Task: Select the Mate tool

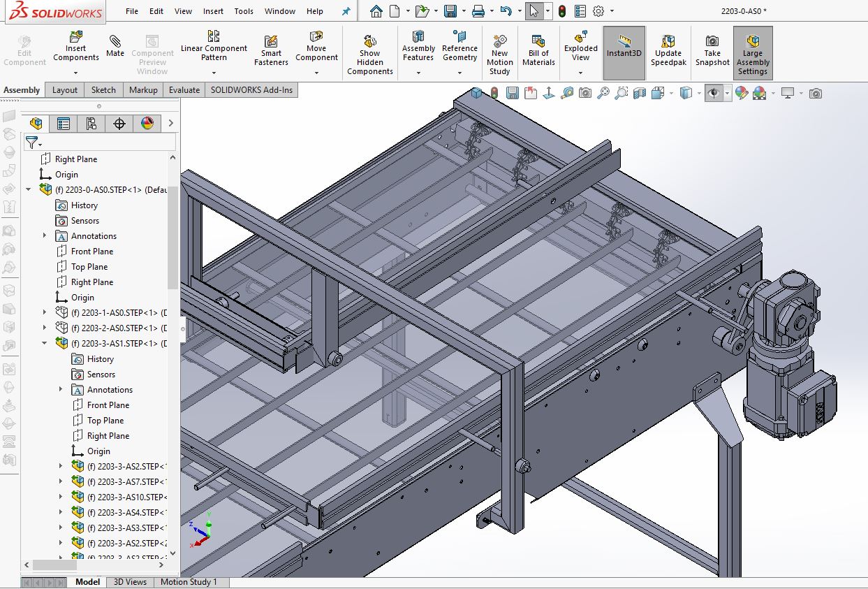Action: 115,45
